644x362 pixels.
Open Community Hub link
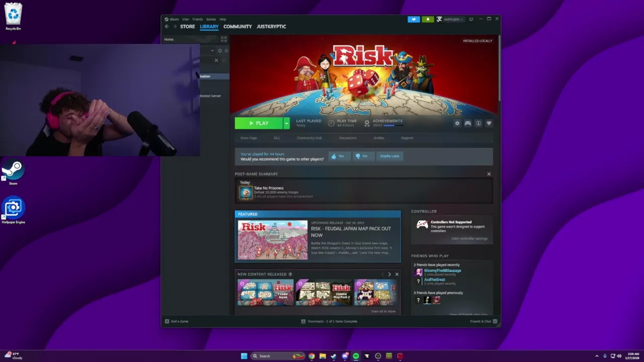[x=309, y=138]
